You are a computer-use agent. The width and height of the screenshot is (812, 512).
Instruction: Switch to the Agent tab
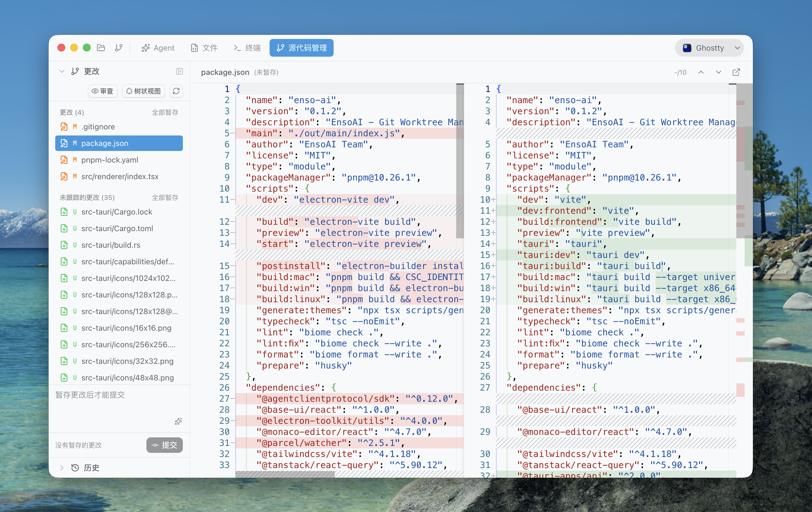pyautogui.click(x=158, y=48)
